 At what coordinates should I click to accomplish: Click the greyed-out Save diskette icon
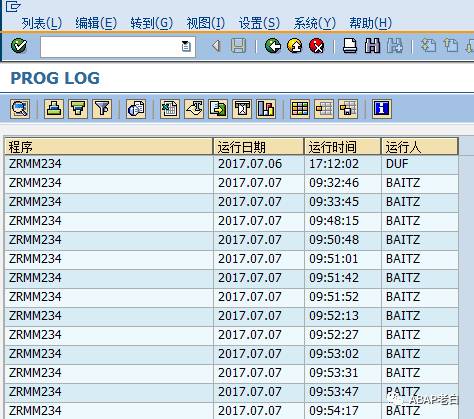(x=238, y=46)
